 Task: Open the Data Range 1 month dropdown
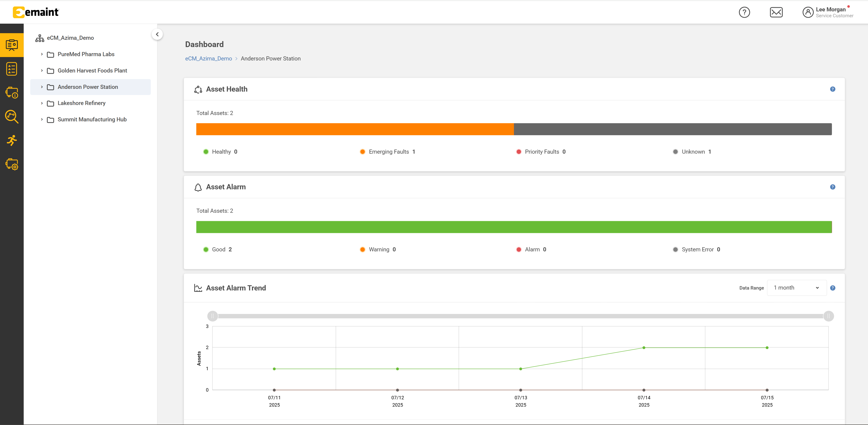tap(797, 287)
